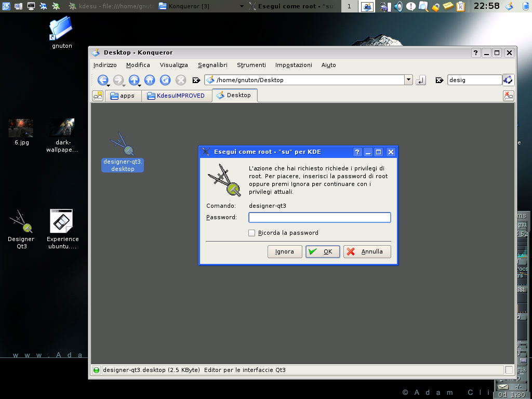Switch to virtual desktop 1 in pager

[349, 6]
